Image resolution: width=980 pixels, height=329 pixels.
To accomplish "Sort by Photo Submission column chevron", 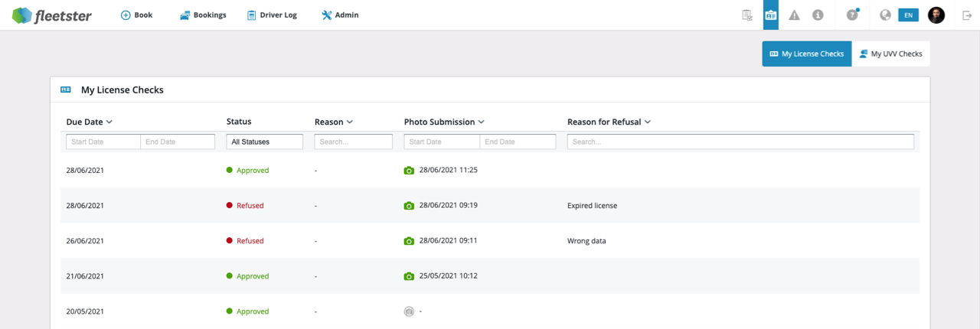I will (x=482, y=122).
